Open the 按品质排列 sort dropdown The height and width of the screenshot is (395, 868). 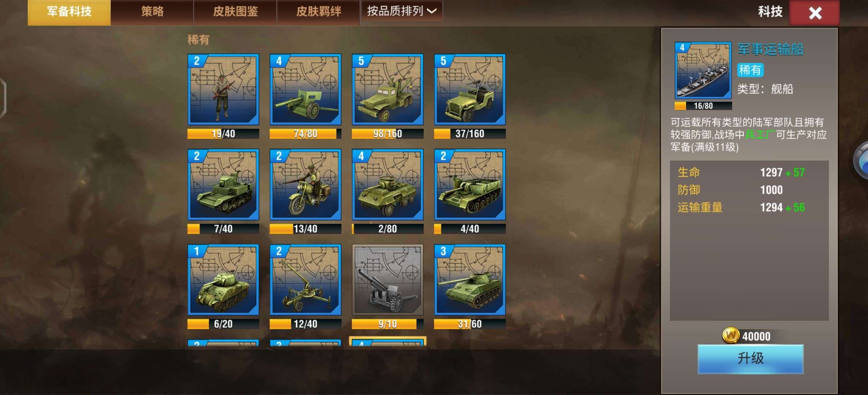pos(401,11)
